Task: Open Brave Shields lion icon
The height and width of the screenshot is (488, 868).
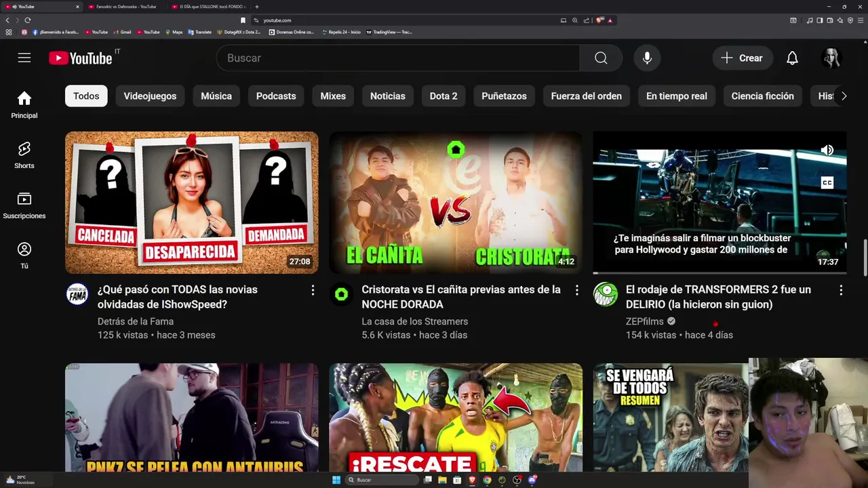Action: pyautogui.click(x=599, y=20)
